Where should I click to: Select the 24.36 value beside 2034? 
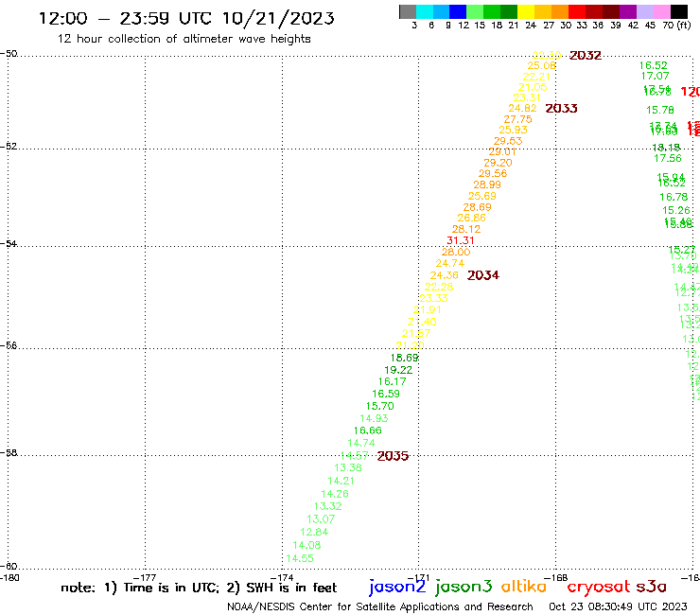[x=444, y=275]
